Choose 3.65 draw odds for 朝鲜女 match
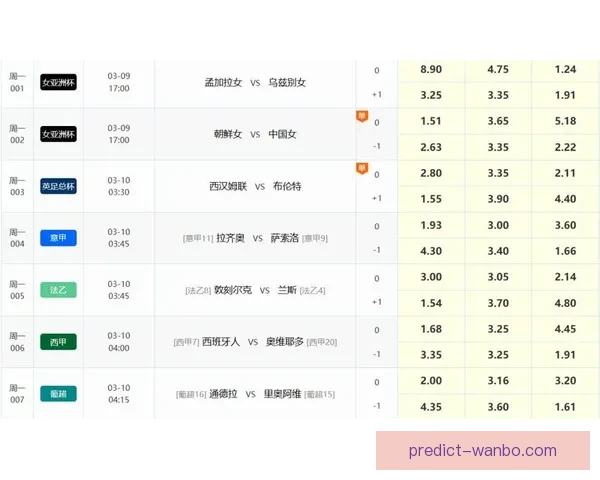Viewport: 600px width, 480px height. [498, 121]
